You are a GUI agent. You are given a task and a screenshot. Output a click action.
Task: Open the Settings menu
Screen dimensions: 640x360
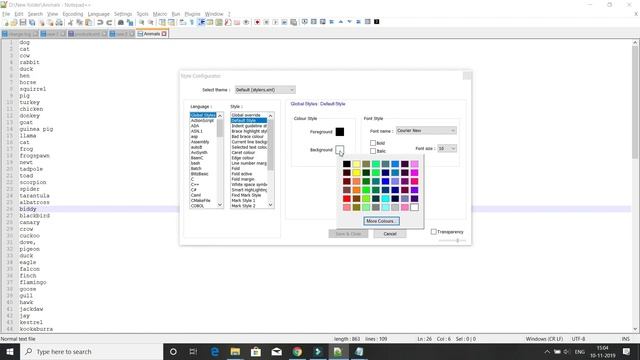click(123, 14)
